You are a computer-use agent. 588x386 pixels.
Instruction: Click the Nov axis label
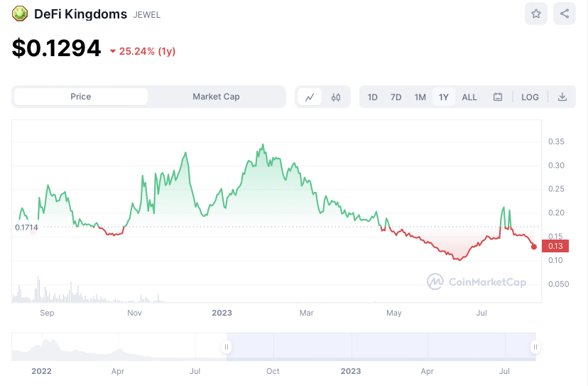tap(134, 313)
